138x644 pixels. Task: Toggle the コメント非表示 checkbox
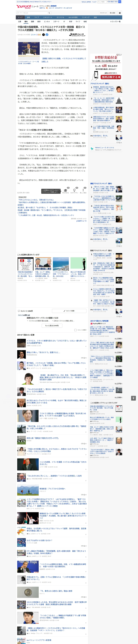click(x=75, y=330)
